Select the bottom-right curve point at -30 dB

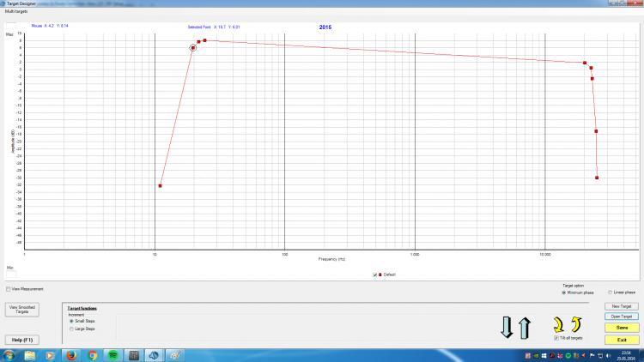[597, 178]
